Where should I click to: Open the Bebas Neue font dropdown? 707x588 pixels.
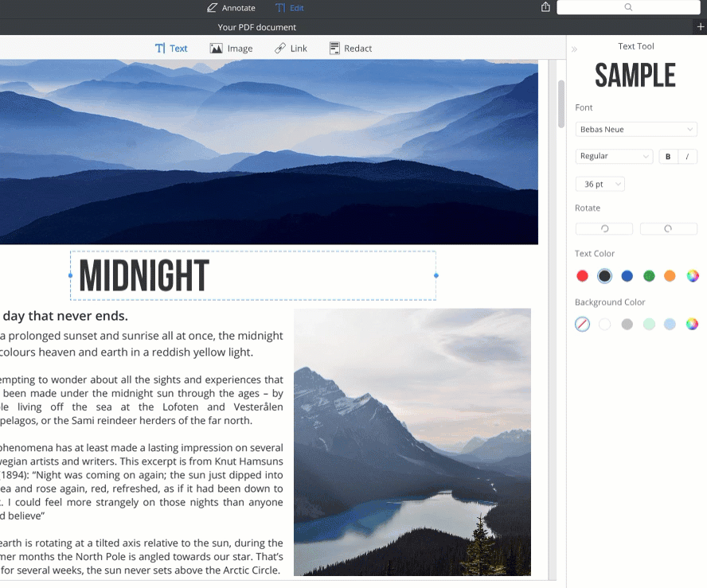pos(635,129)
